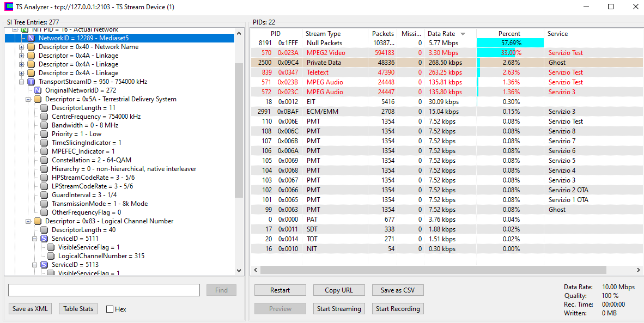Click the Restart button
The image size is (644, 323).
(280, 290)
